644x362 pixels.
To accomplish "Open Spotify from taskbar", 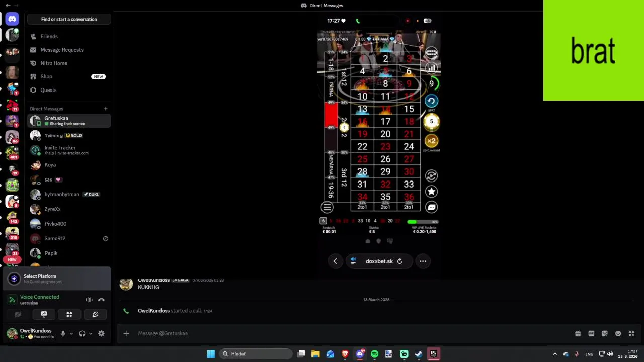I will point(374,354).
